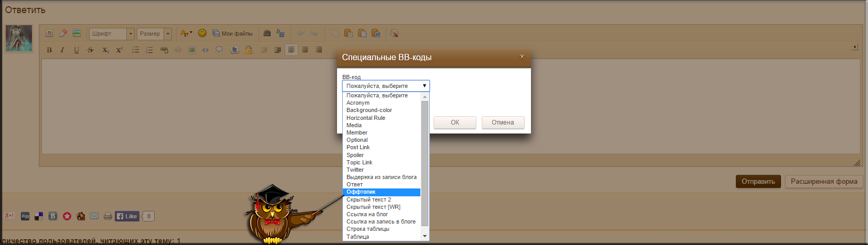
Task: Click the binoculars find icon
Action: [267, 34]
